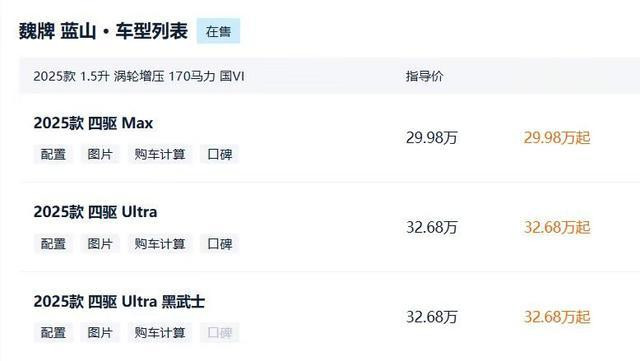The height and width of the screenshot is (361, 640).
Task: Click the orange 29.98万起 price link
Action: coord(557,138)
